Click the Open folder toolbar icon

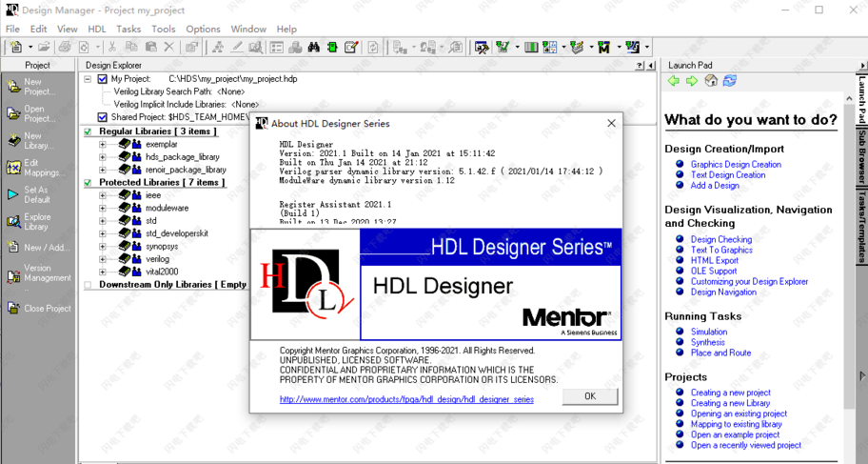pos(44,47)
